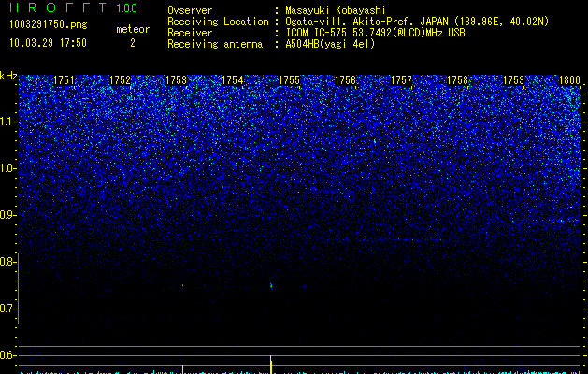Image resolution: width=588 pixels, height=374 pixels.
Task: Select the file name 1003291750.png
Action: point(49,25)
